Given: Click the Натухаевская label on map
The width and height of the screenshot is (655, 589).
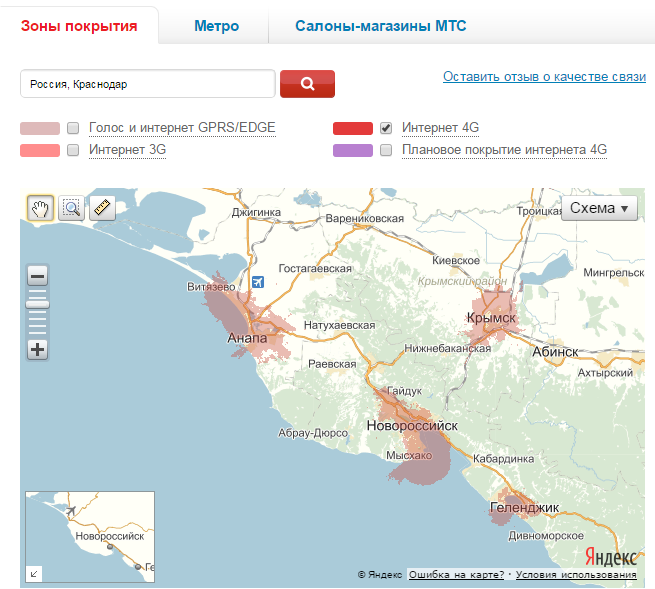Looking at the screenshot, I should click(x=340, y=325).
